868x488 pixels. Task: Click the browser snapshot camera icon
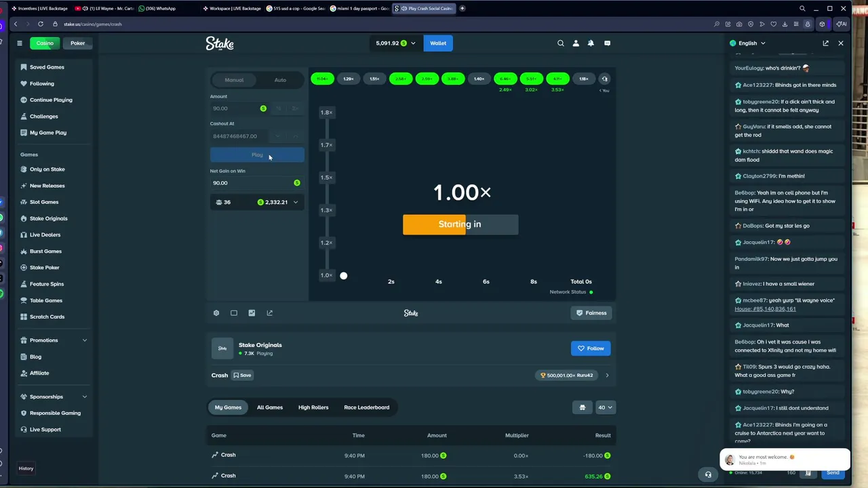coord(739,24)
